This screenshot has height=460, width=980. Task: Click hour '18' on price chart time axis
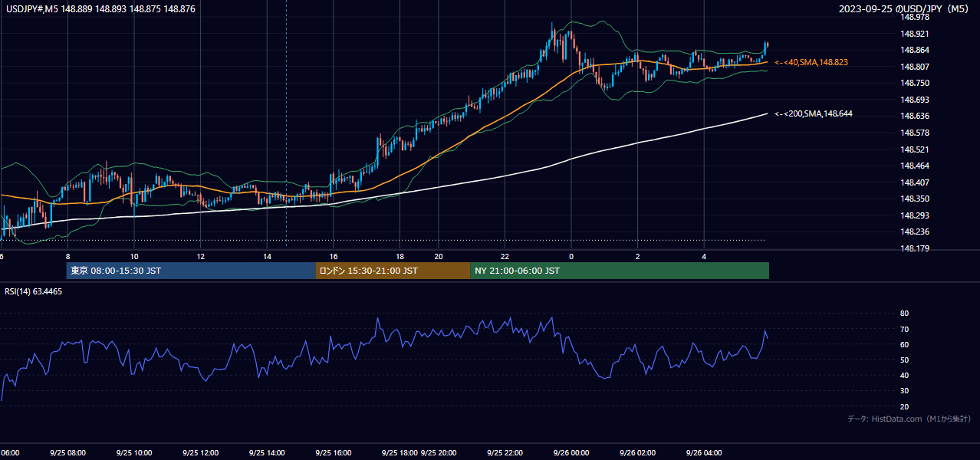coord(400,256)
